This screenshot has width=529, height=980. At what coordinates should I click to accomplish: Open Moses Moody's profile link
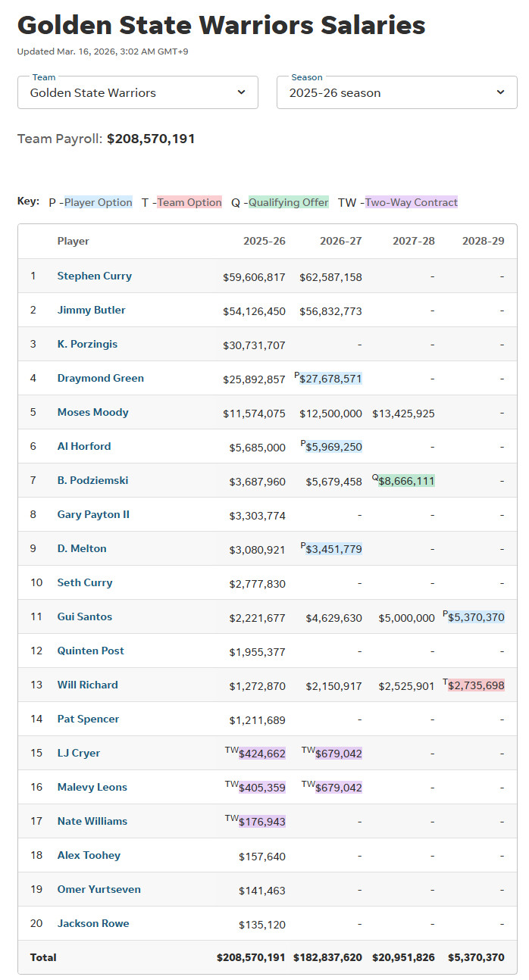tap(93, 412)
